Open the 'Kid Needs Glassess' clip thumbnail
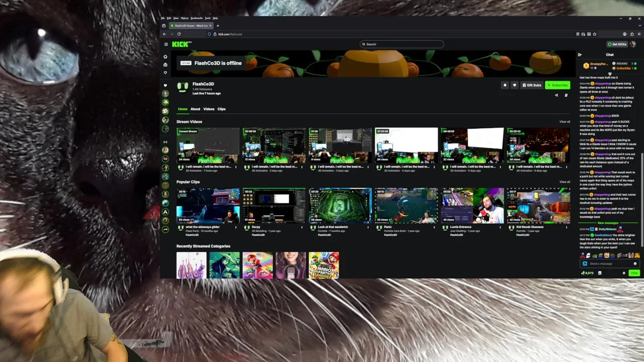This screenshot has width=644, height=362. (x=539, y=206)
